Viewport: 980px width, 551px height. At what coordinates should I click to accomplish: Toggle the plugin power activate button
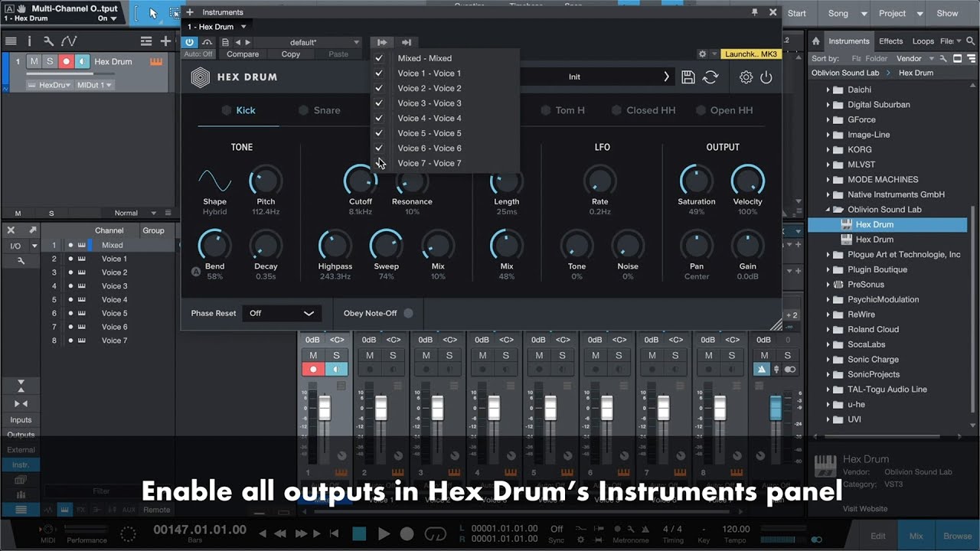[x=189, y=42]
